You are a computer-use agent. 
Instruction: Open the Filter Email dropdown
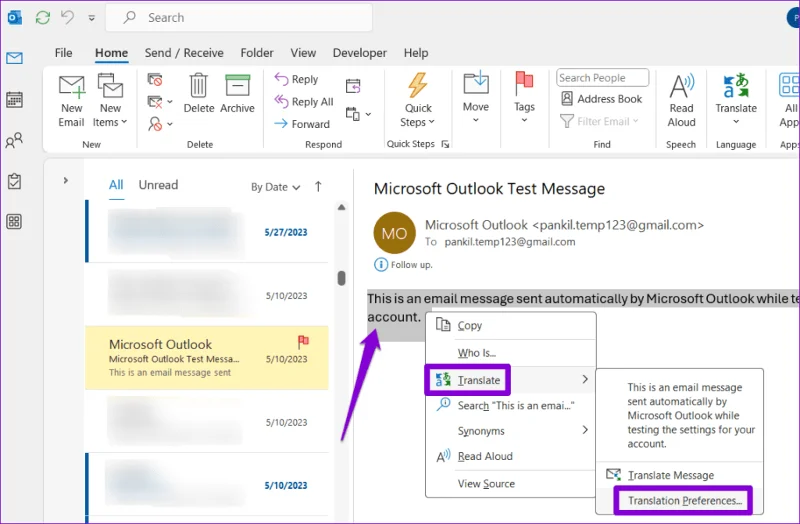(599, 121)
